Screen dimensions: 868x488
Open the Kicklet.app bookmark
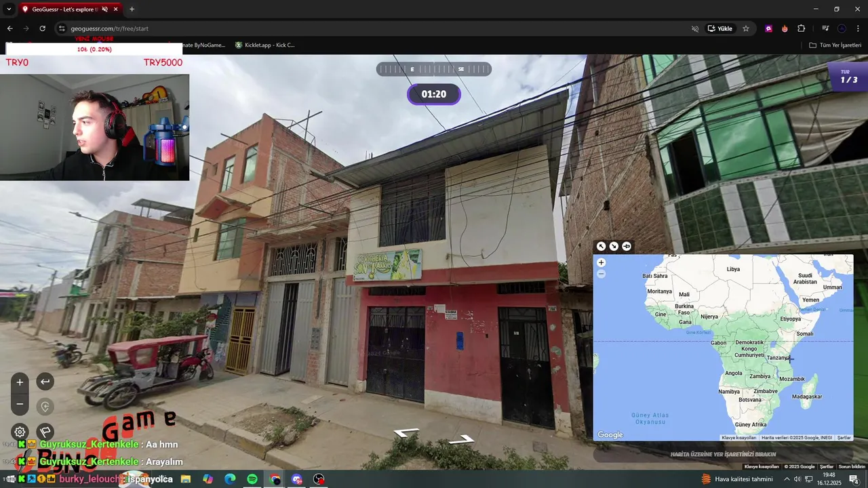click(264, 45)
